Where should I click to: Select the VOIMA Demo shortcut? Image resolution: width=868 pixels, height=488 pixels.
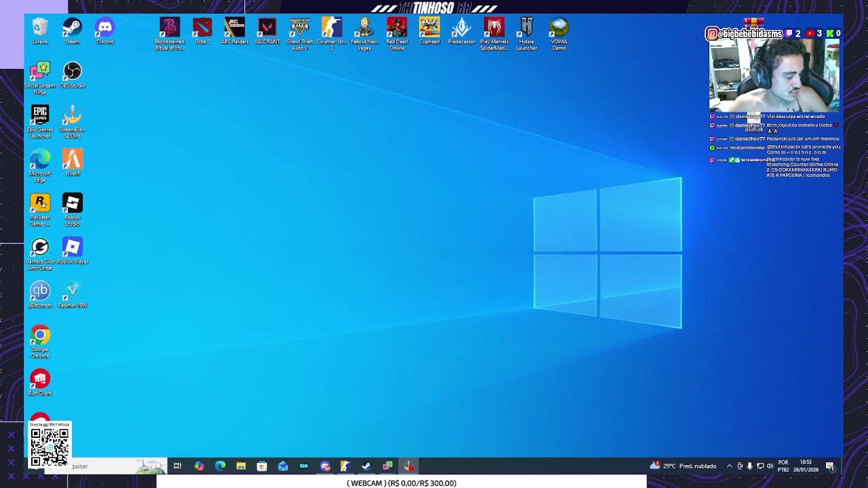(559, 34)
